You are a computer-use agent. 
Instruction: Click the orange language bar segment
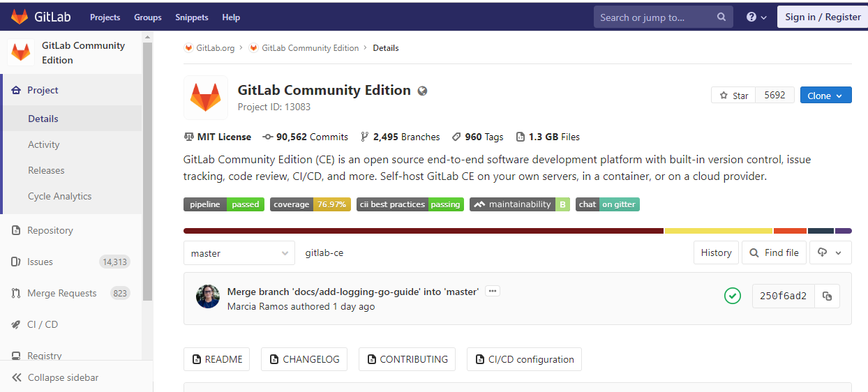(x=790, y=231)
